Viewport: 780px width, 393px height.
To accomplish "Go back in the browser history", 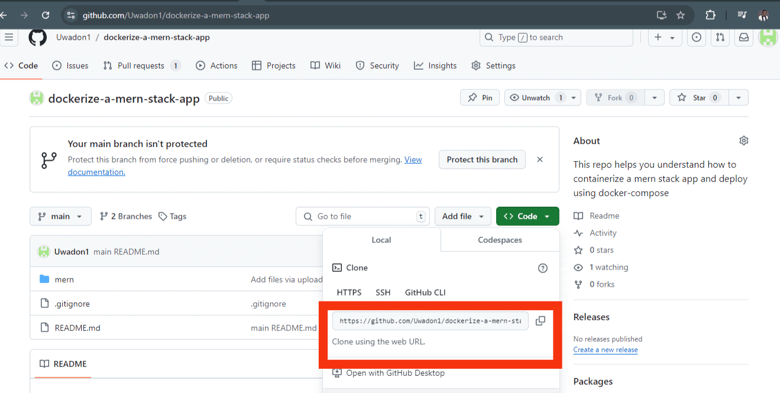I will 4,15.
